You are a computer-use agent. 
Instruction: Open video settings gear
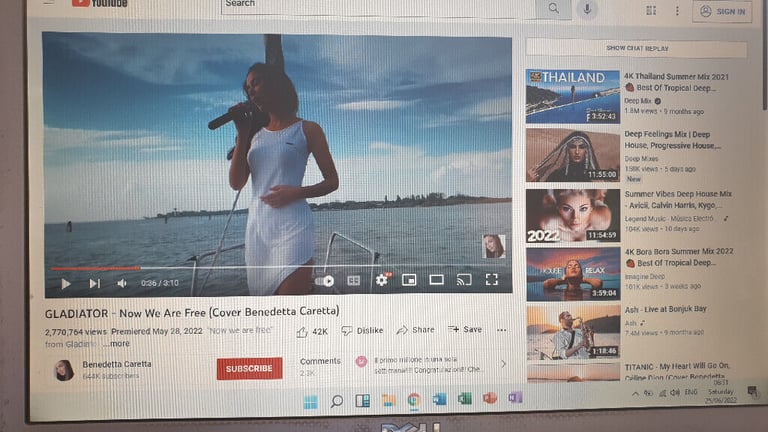[382, 280]
